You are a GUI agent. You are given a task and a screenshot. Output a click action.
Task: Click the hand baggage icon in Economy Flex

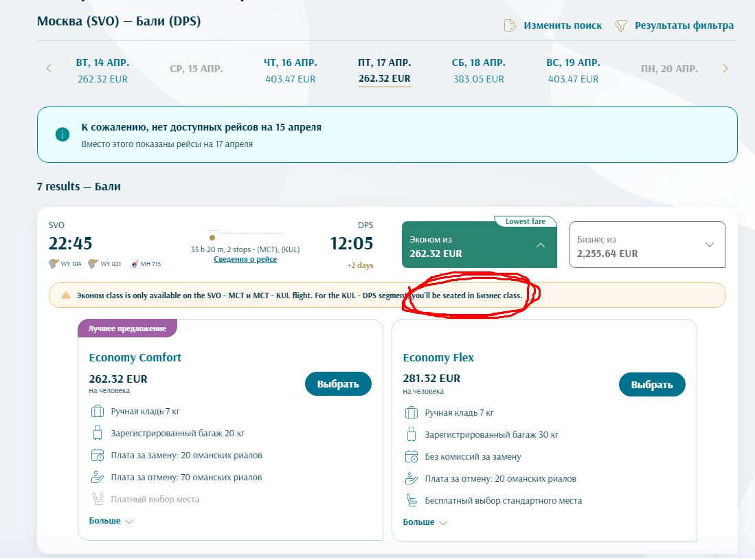pos(412,413)
